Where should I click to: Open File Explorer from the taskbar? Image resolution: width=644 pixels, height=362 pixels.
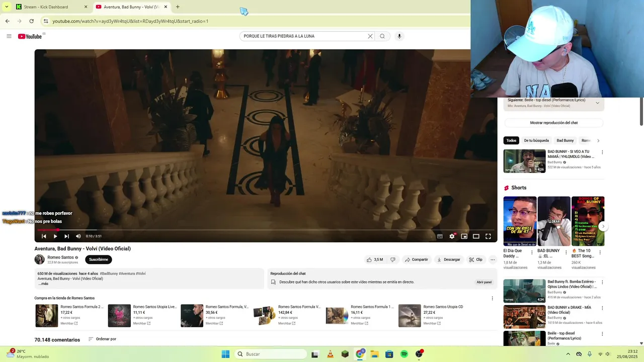(374, 354)
